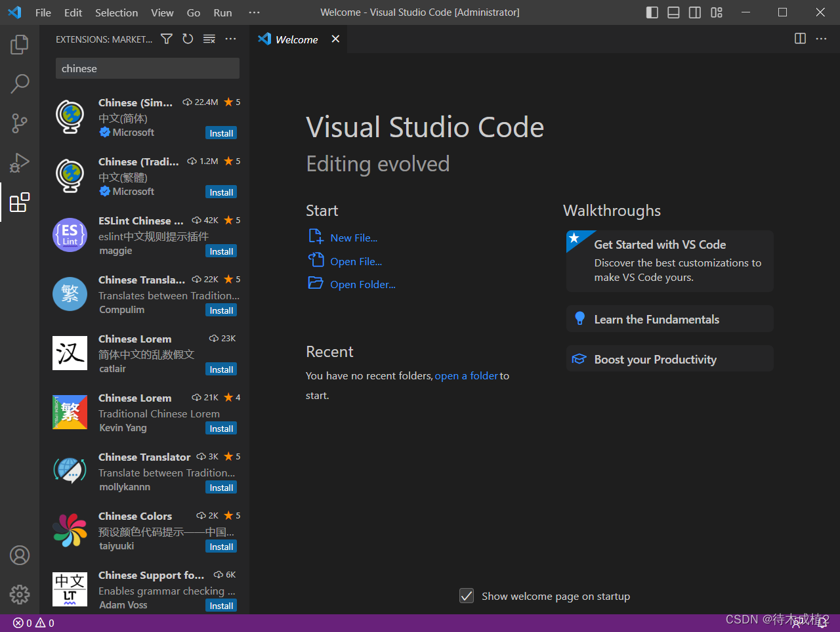The width and height of the screenshot is (840, 632).
Task: Open the Go menu
Action: [x=194, y=12]
